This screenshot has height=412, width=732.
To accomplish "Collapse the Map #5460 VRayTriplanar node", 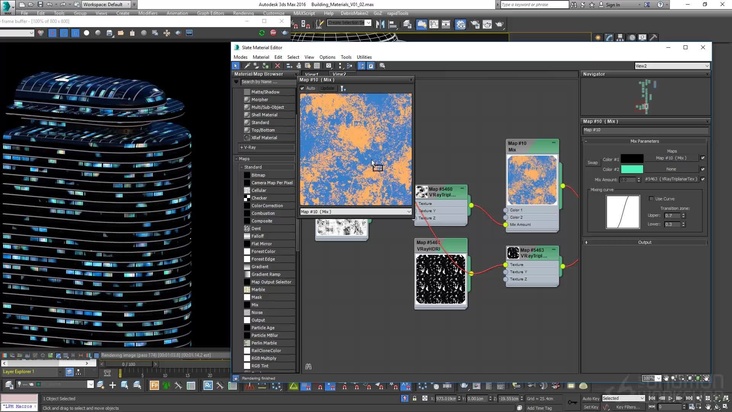I will click(x=461, y=190).
